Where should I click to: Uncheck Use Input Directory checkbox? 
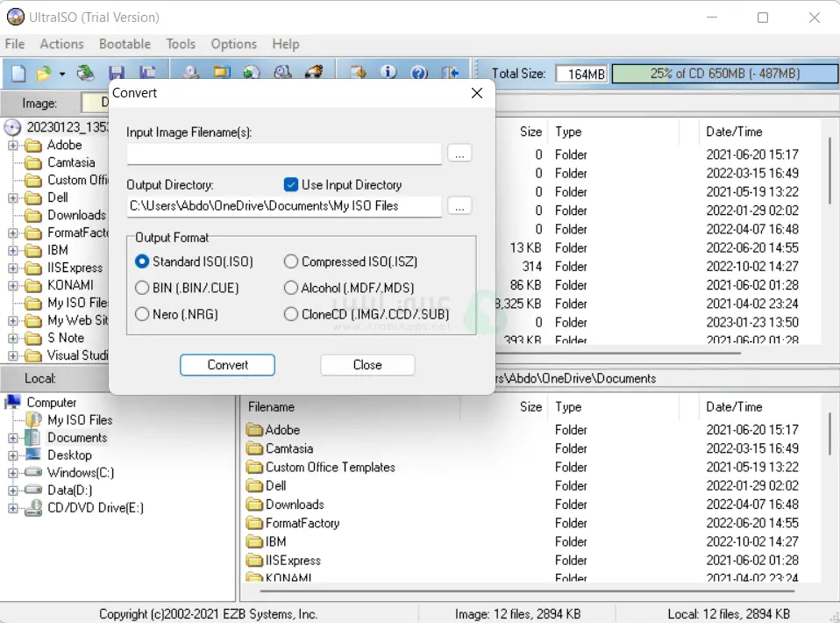tap(291, 185)
